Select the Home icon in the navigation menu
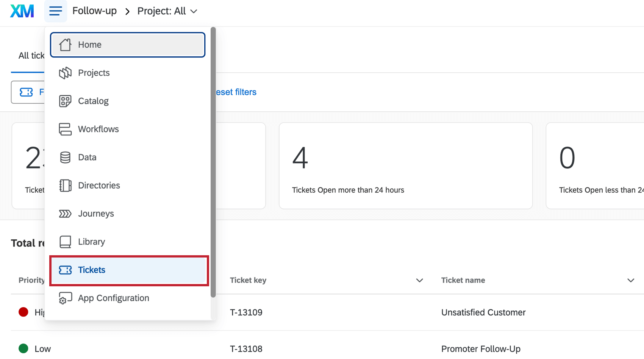The image size is (644, 359). point(65,44)
